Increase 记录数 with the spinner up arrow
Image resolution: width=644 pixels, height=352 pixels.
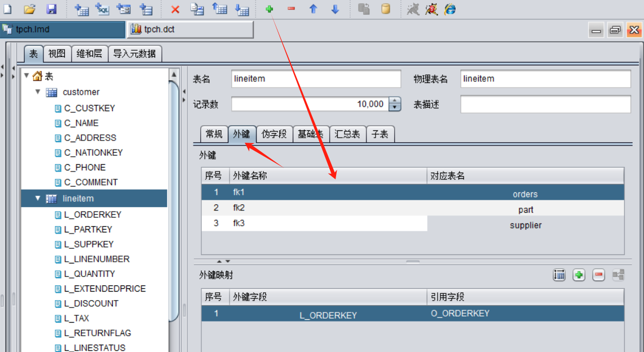click(x=395, y=100)
